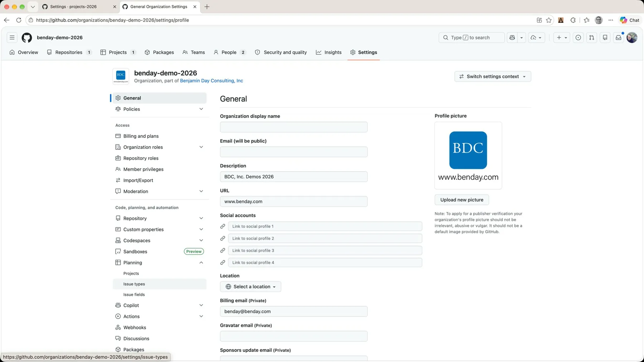644x362 pixels.
Task: Click the benday-demo-2026 organization avatar thumbnail
Action: pyautogui.click(x=121, y=76)
